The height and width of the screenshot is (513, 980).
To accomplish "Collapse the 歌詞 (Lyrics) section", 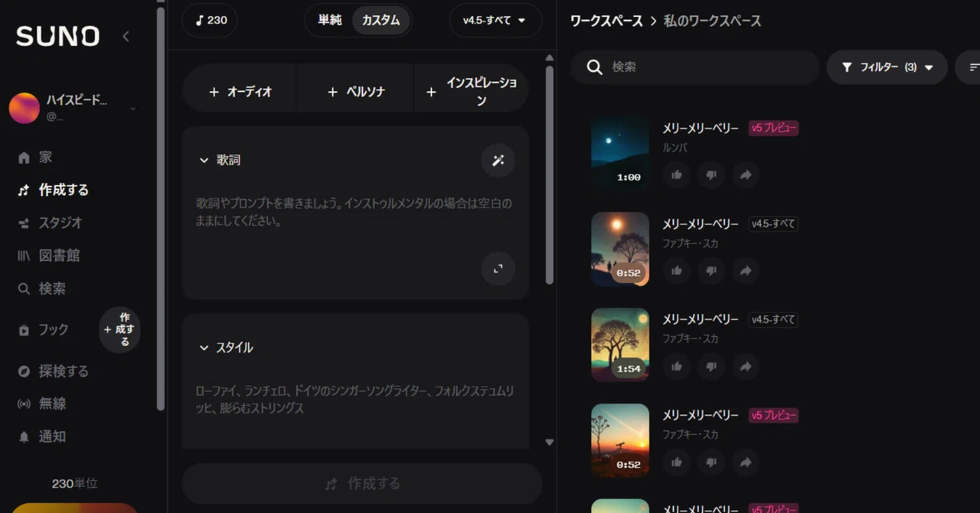I will point(220,160).
